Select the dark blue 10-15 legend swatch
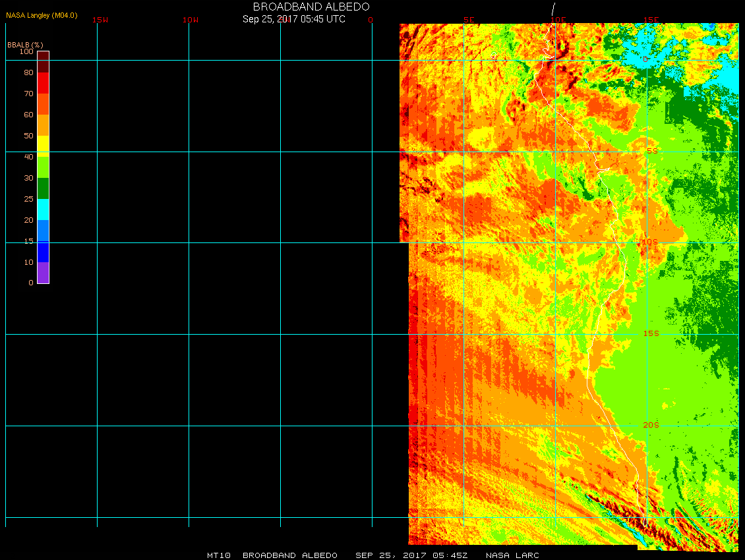The image size is (745, 560). [44, 251]
